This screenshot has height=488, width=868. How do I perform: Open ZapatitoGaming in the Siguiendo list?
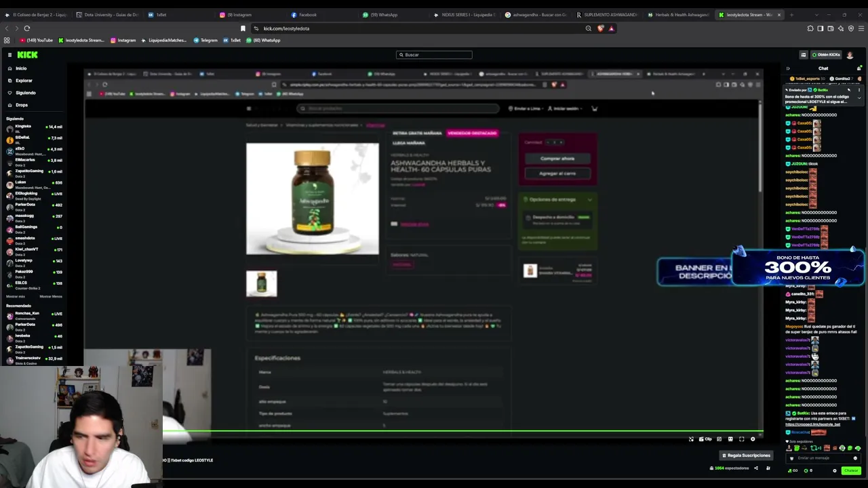(34, 172)
